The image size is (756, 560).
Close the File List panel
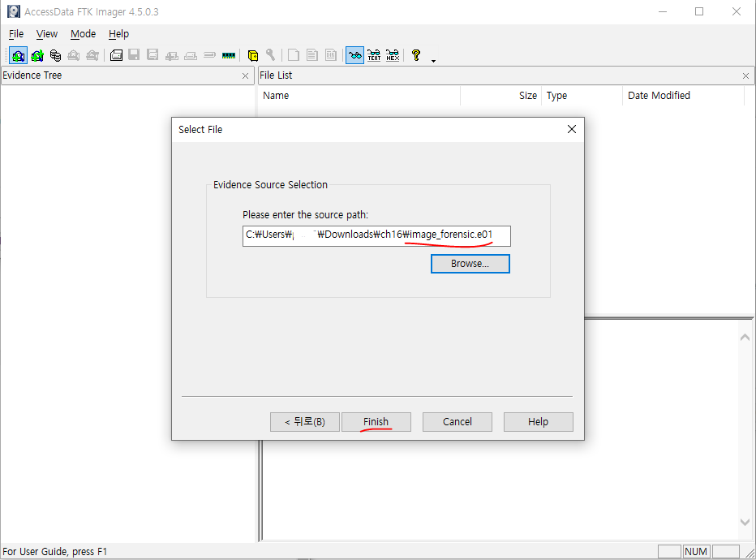pyautogui.click(x=746, y=75)
